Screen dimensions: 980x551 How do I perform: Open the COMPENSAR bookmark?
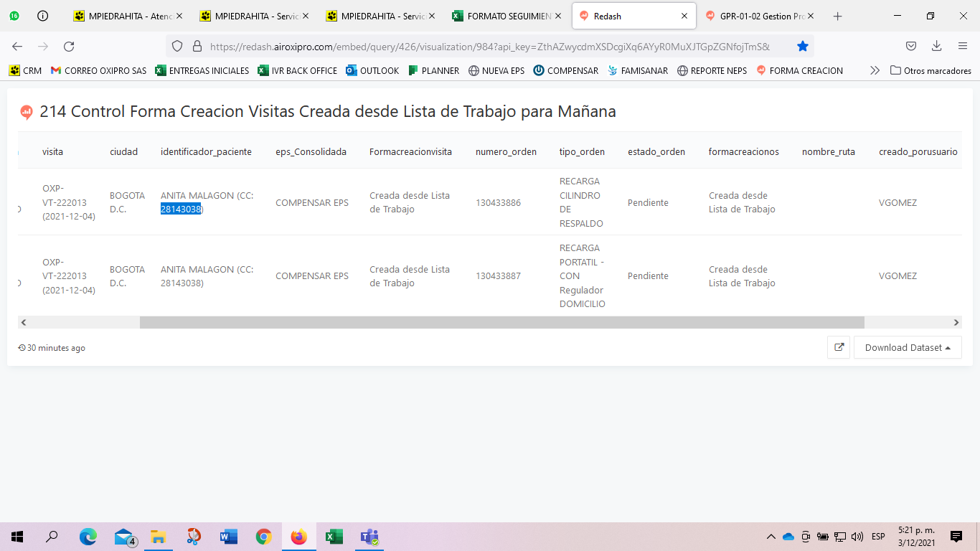(565, 70)
